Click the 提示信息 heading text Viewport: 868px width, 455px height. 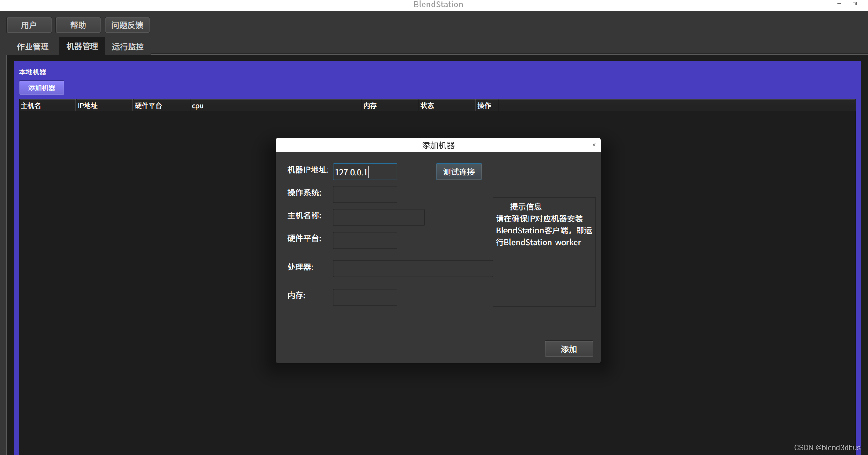[x=526, y=206]
